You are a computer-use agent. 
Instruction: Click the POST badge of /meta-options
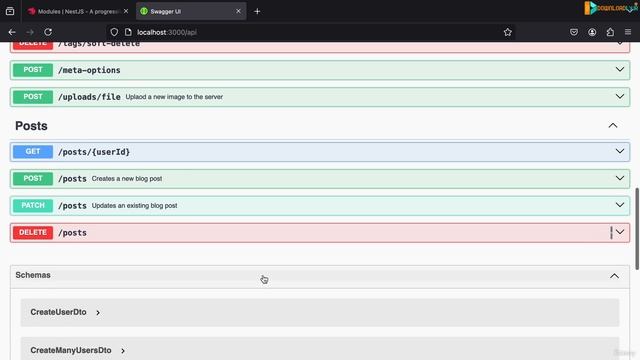pos(33,70)
